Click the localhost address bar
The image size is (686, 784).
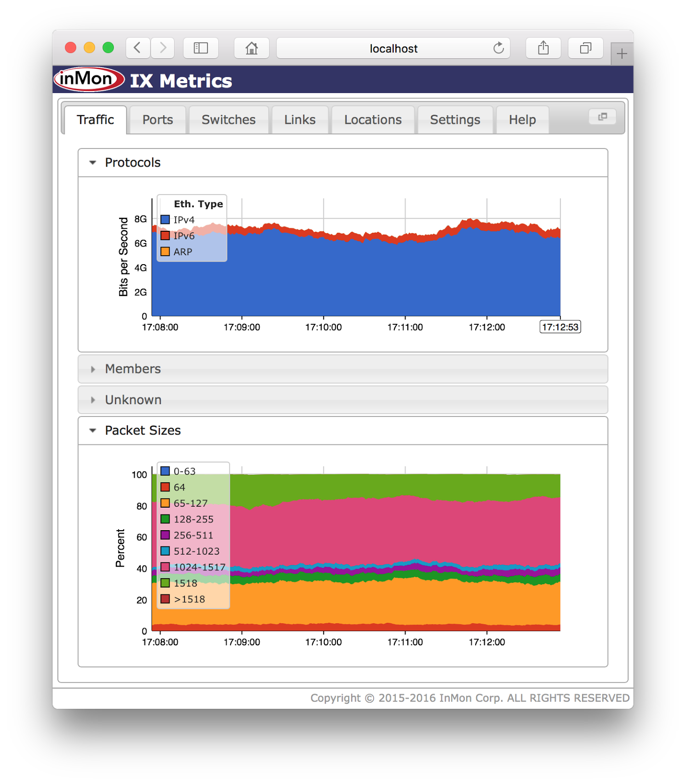point(393,49)
